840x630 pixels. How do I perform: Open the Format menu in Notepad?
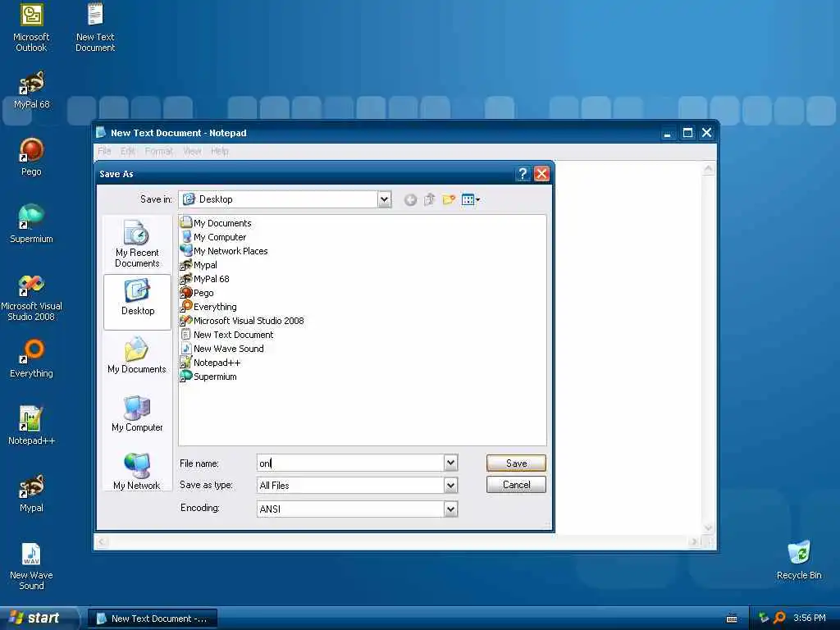(159, 151)
